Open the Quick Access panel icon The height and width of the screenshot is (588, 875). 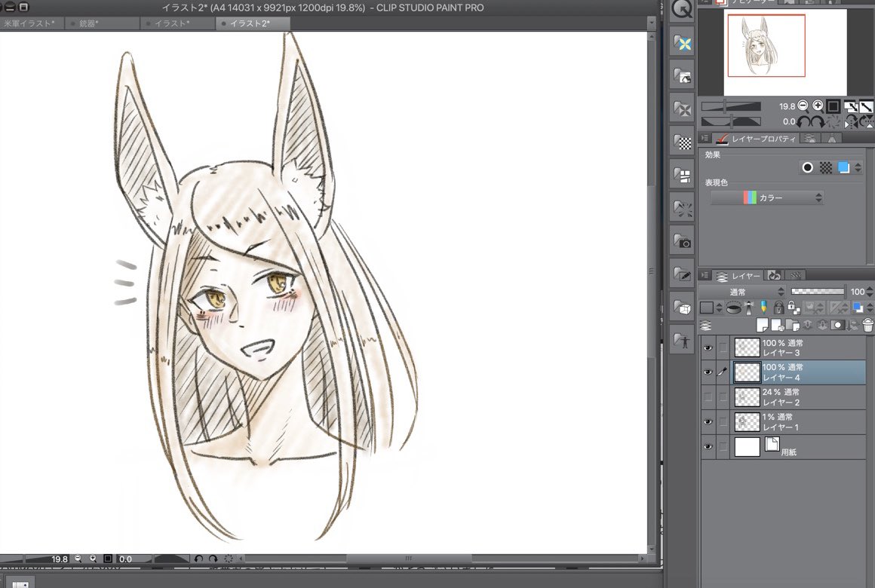click(x=682, y=10)
